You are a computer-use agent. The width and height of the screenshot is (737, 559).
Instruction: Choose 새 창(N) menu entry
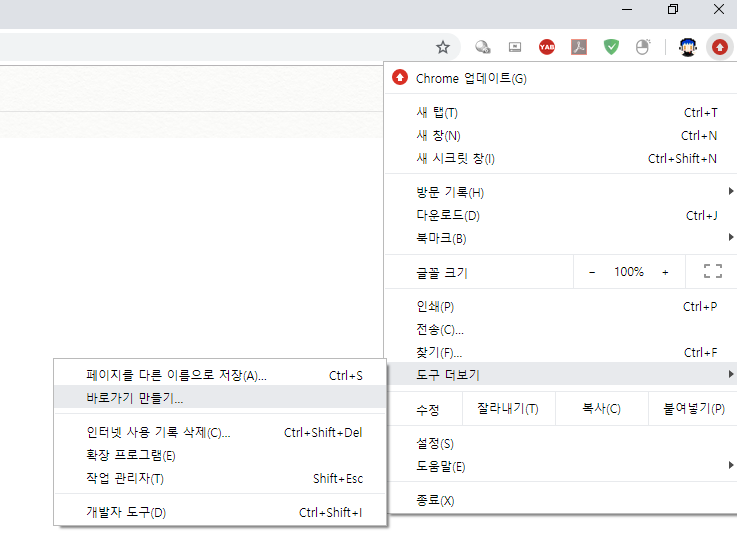pyautogui.click(x=560, y=136)
